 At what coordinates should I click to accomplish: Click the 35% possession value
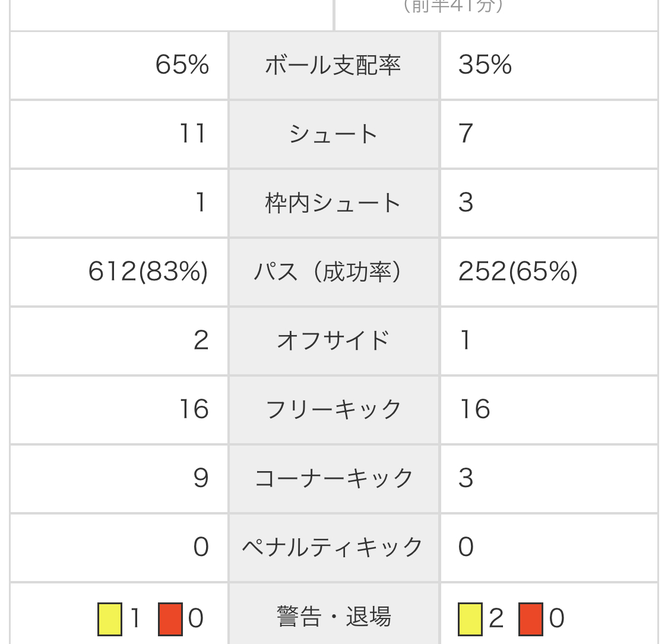pyautogui.click(x=485, y=65)
